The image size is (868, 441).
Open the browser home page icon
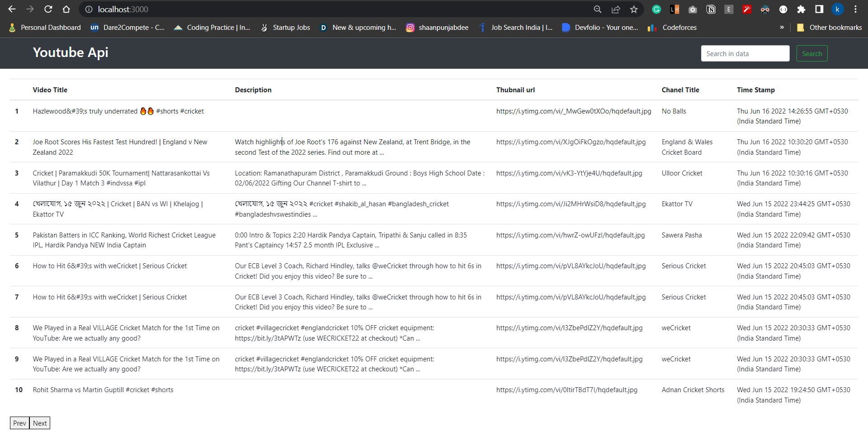[x=66, y=9]
